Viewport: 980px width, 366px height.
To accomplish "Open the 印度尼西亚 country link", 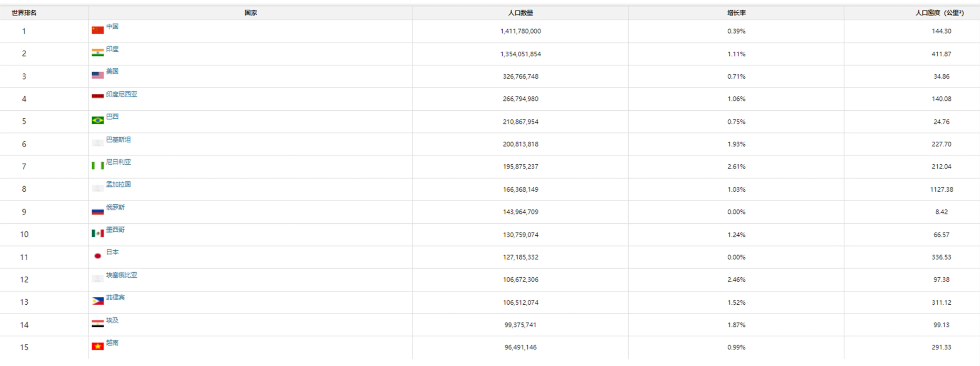I will pyautogui.click(x=121, y=94).
